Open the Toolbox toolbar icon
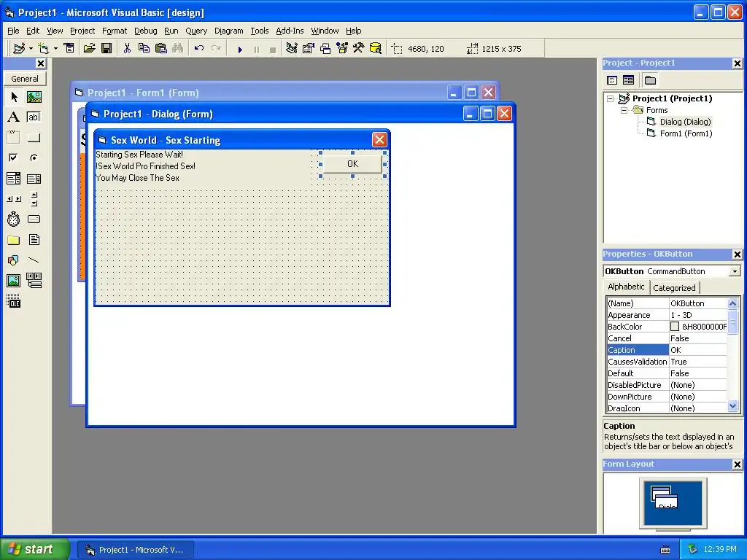The image size is (747, 560). click(x=359, y=48)
